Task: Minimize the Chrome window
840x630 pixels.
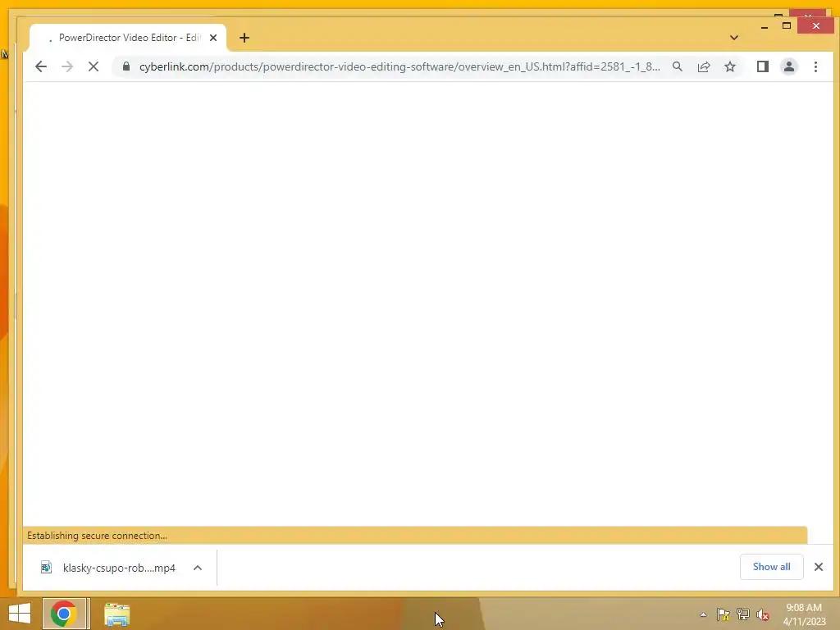Action: (765, 25)
